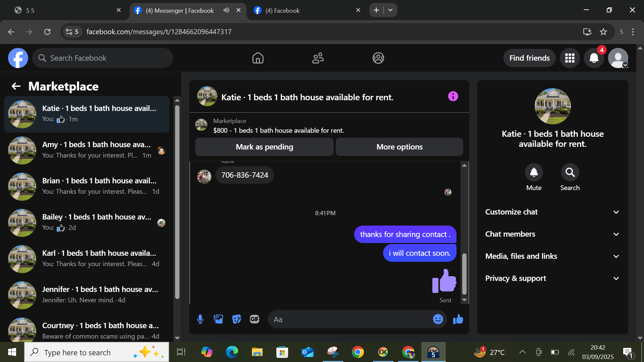Open the Bailey house rental conversation
Image resolution: width=644 pixels, height=362 pixels.
point(87,223)
